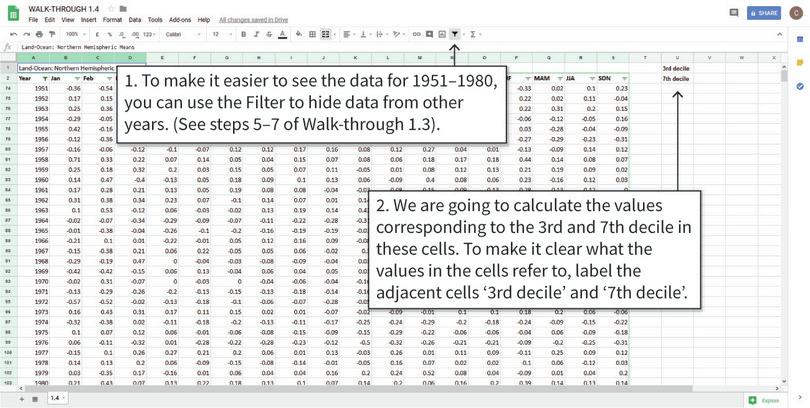Open the Text color picker
810x408 pixels.
click(x=282, y=34)
